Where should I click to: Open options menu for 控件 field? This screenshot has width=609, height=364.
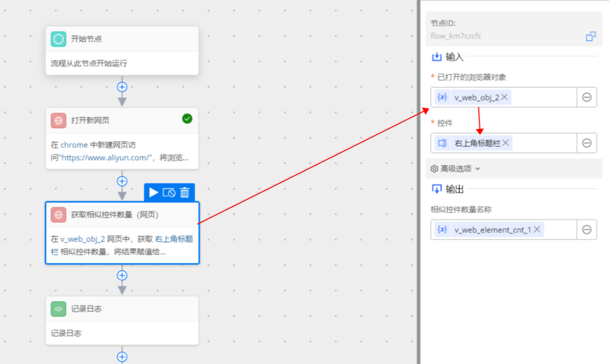586,143
